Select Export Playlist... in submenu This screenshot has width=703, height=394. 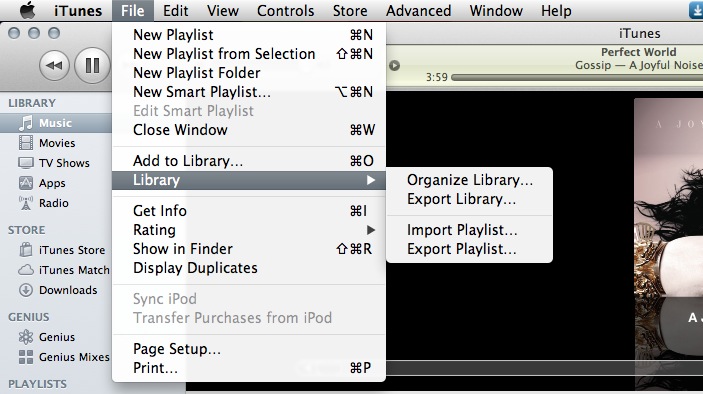(469, 249)
